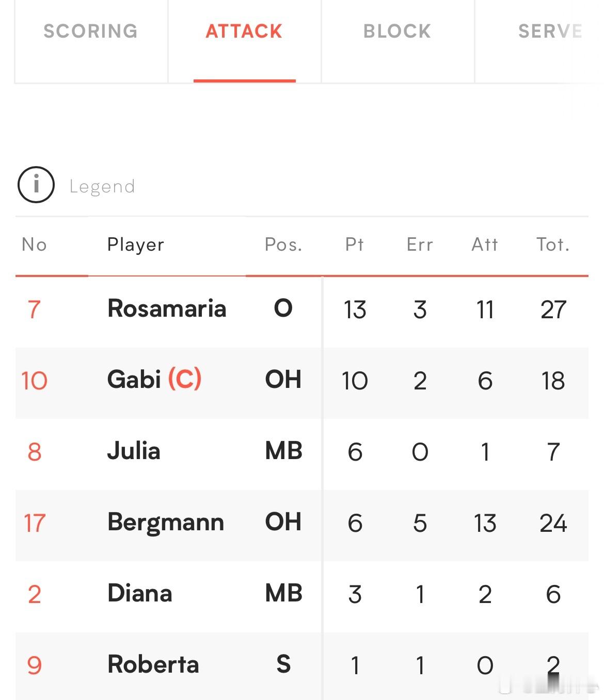Sort by the Err column header
This screenshot has width=604, height=700.
[420, 244]
